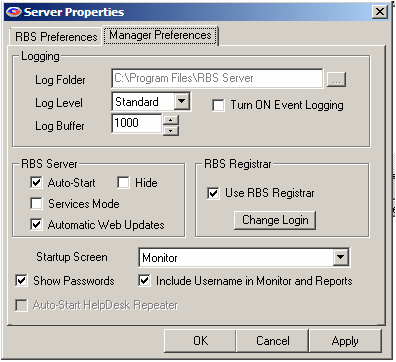
Task: Click the Apply button
Action: (x=345, y=341)
